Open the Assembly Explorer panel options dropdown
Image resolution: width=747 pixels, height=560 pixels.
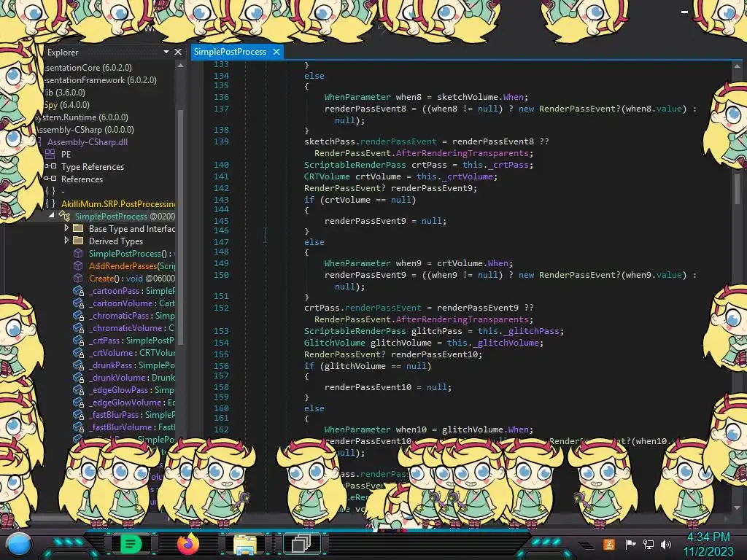pyautogui.click(x=166, y=52)
